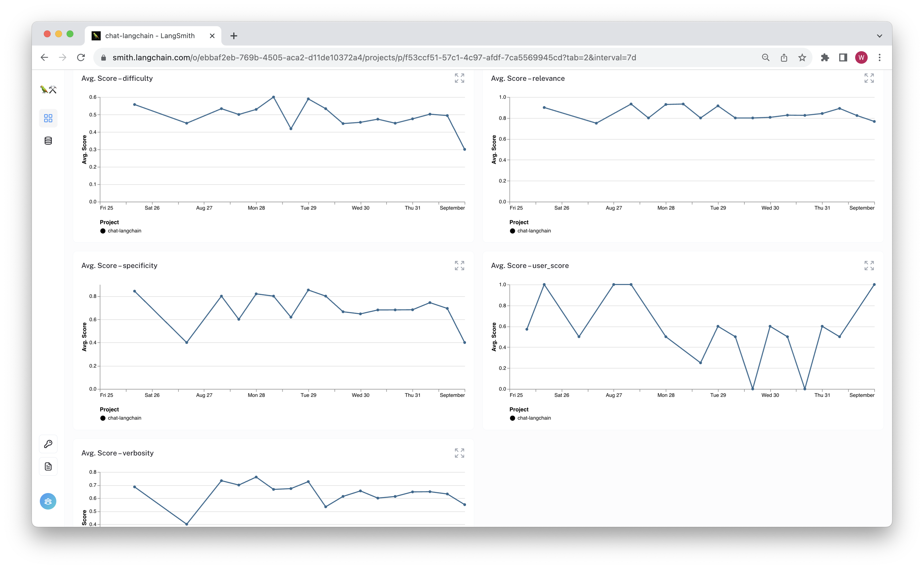Click chat-langchain legend in relevance chart
This screenshot has height=569, width=924.
[531, 231]
